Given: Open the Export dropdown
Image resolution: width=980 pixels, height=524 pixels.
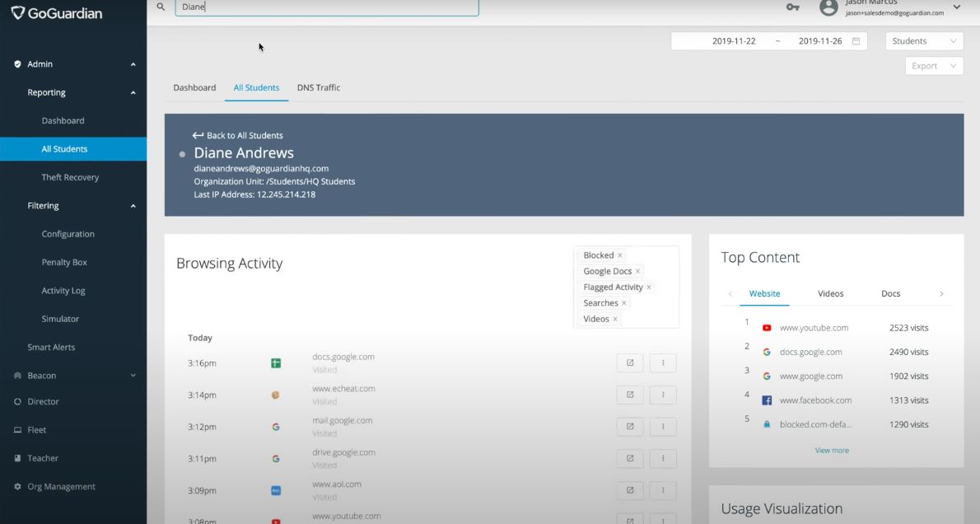Looking at the screenshot, I should point(934,66).
